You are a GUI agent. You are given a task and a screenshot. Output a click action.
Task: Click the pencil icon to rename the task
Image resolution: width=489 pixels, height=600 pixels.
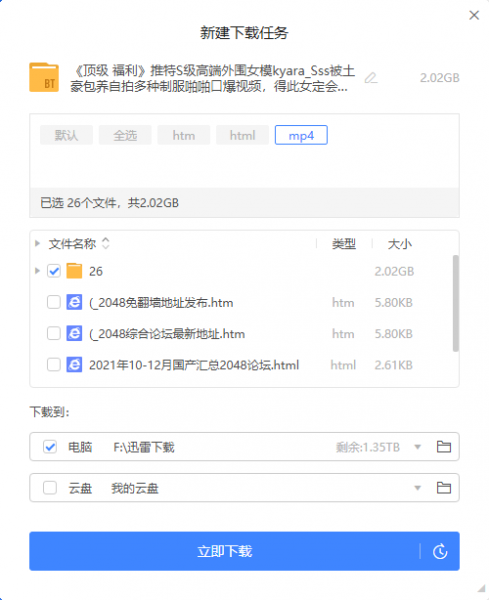371,78
